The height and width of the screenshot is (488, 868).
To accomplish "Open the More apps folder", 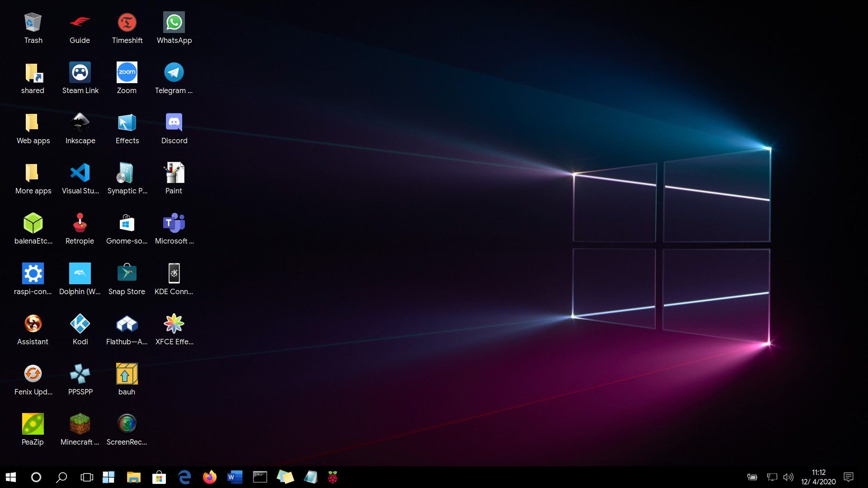I will 33,173.
